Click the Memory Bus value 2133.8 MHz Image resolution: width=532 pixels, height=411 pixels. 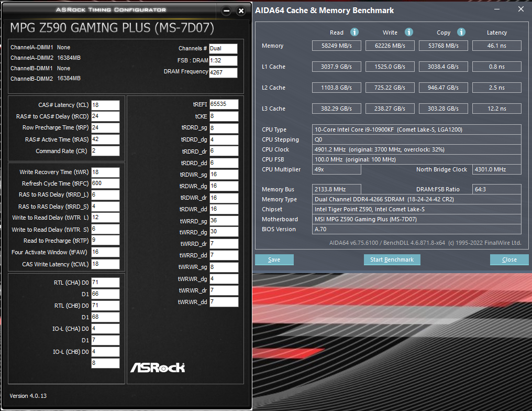tap(337, 189)
